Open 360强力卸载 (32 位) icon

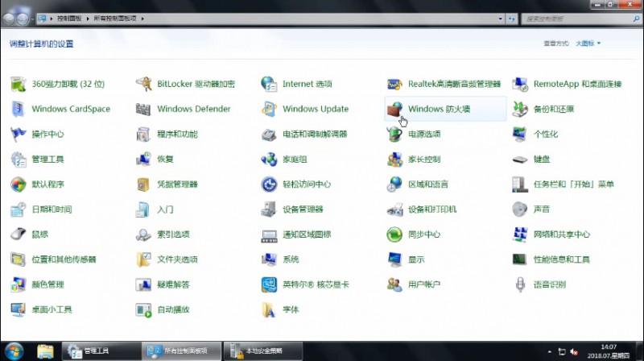pos(18,84)
